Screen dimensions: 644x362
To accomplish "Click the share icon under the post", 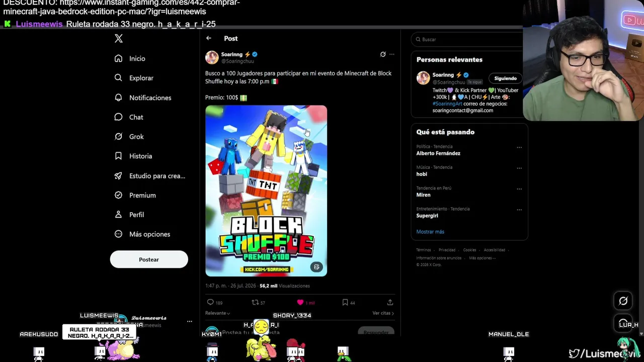I will pyautogui.click(x=390, y=302).
